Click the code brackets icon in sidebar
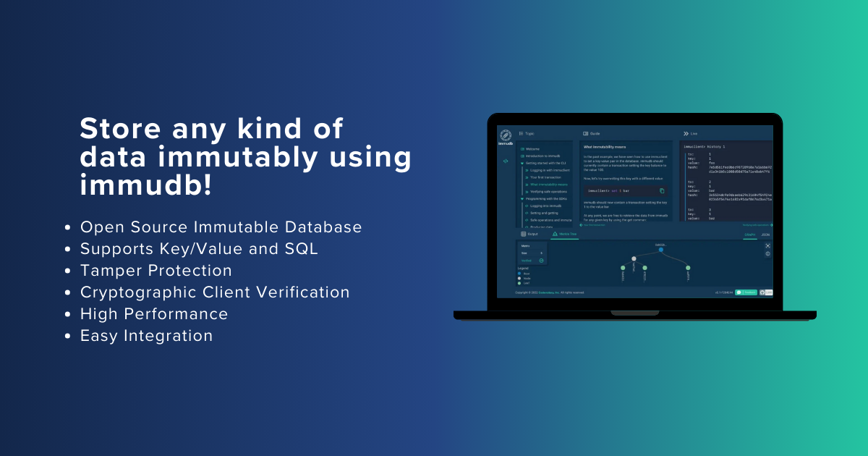This screenshot has width=868, height=456. (506, 161)
